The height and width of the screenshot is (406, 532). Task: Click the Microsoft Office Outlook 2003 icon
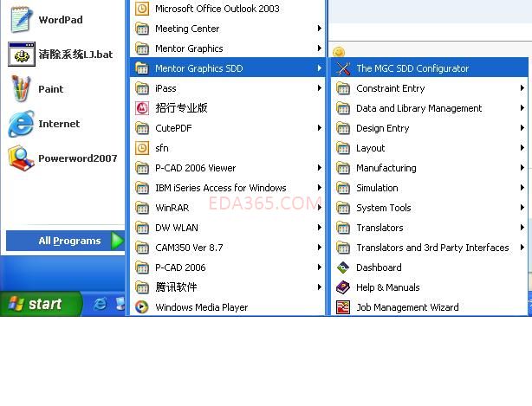[142, 9]
